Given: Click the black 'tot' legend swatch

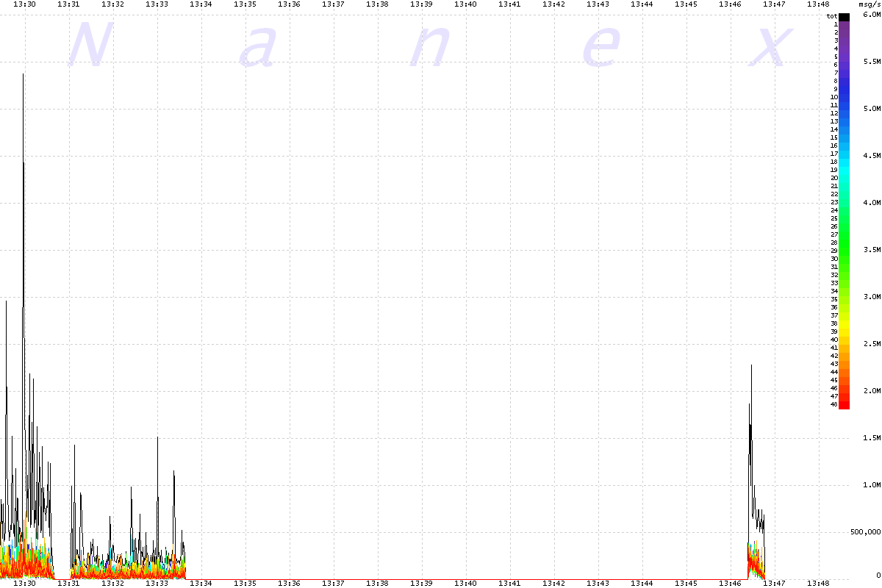Looking at the screenshot, I should coord(845,16).
